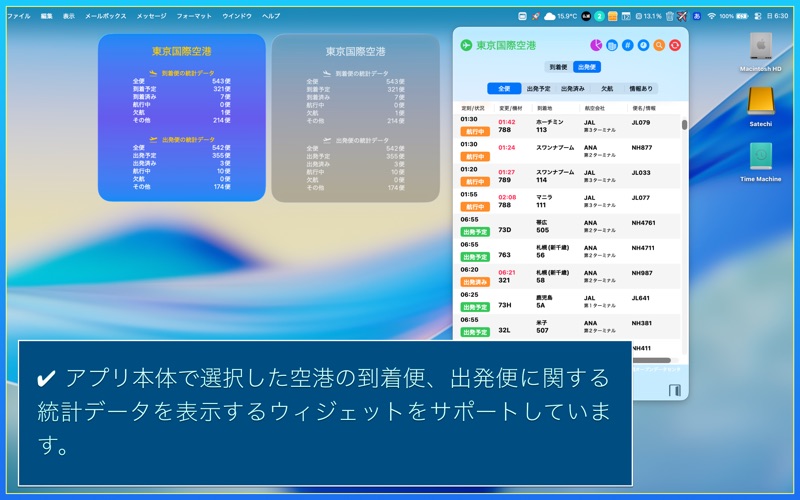Image resolution: width=800 pixels, height=500 pixels.
Task: Click the menu bar clock 6:30
Action: (x=778, y=16)
